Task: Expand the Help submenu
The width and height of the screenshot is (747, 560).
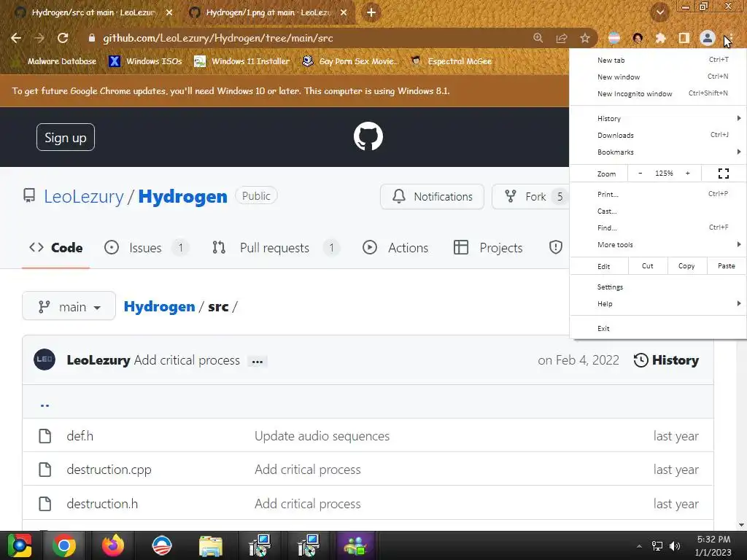Action: [658, 304]
